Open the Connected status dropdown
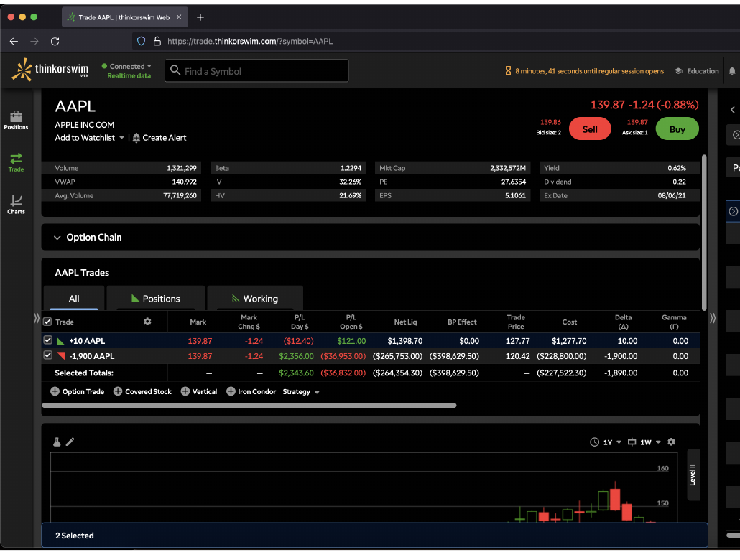The height and width of the screenshot is (560, 740). [x=126, y=67]
